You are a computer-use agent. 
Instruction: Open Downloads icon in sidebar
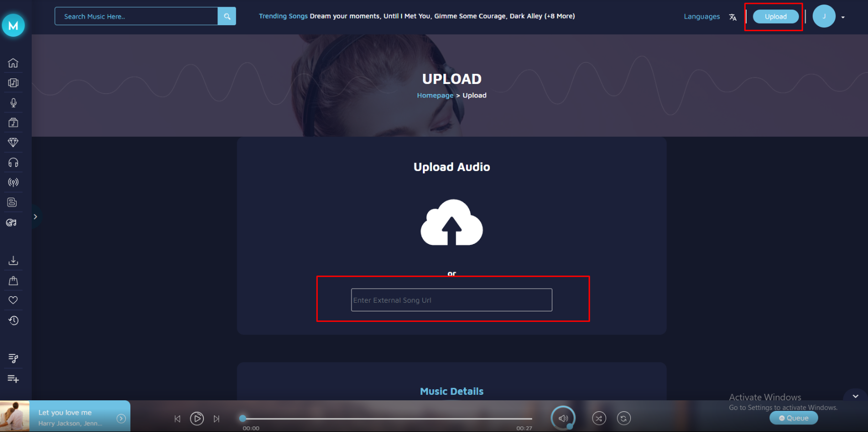point(13,261)
